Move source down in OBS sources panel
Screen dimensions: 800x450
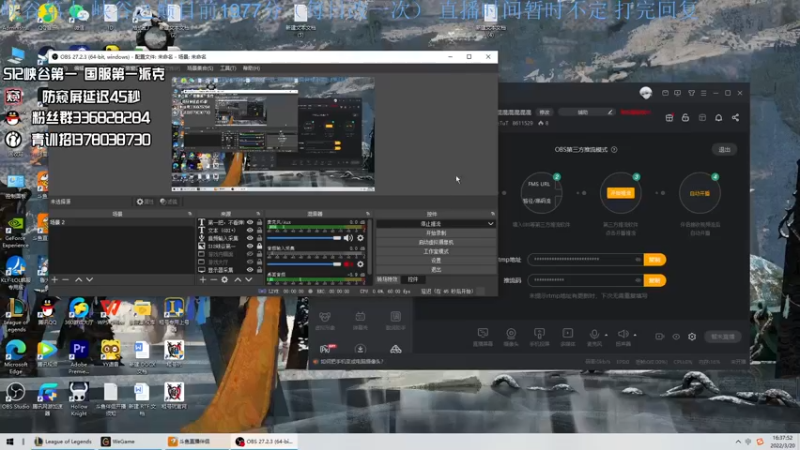pos(248,280)
